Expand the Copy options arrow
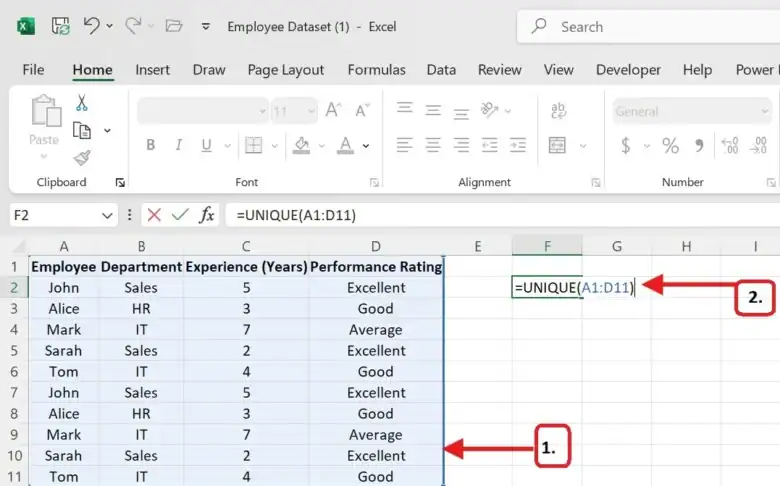Image resolution: width=780 pixels, height=486 pixels. [107, 131]
